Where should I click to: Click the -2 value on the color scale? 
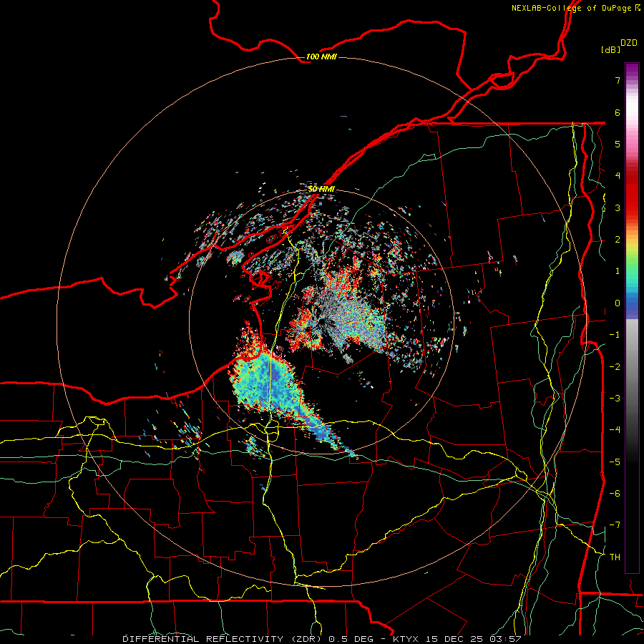615,367
